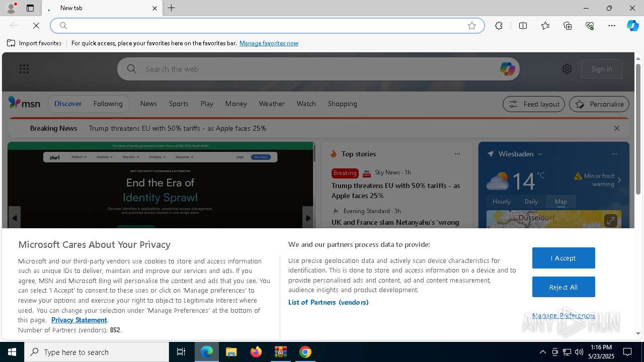Open a new tab with plus button
This screenshot has height=362, width=644.
pos(172,8)
